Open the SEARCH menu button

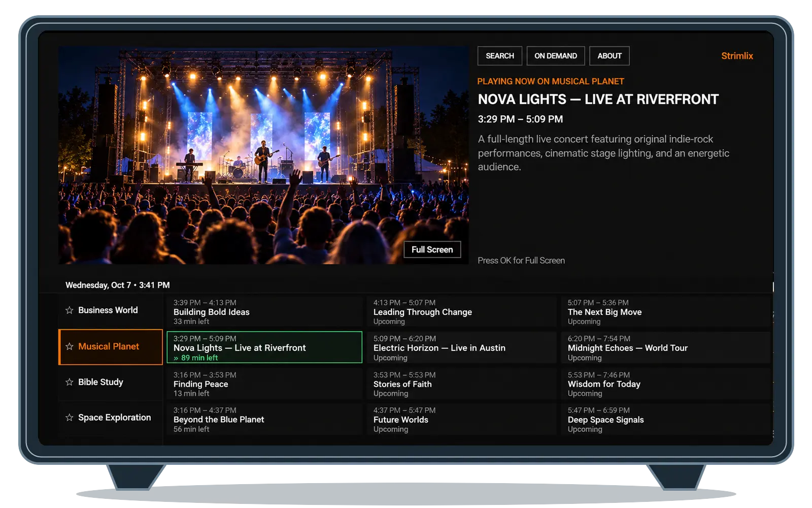click(500, 56)
